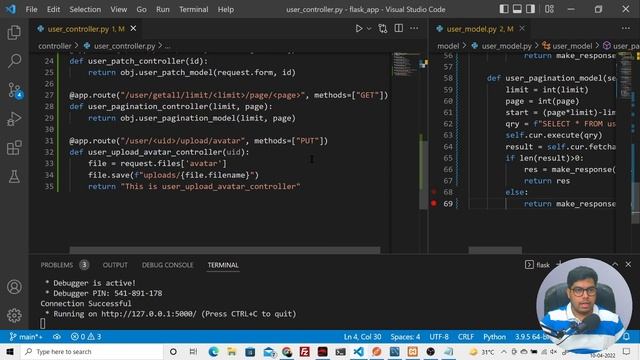Open the Explorer view in activity bar
The width and height of the screenshot is (640, 360).
click(14, 32)
